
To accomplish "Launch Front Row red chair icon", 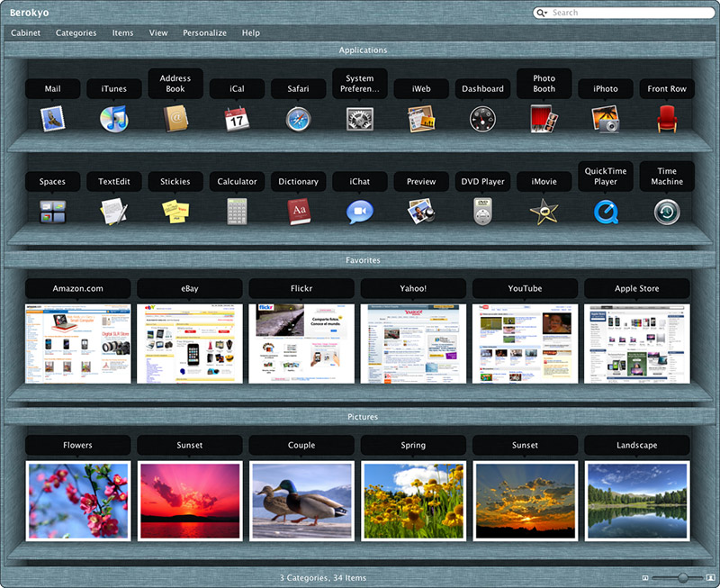I will (667, 119).
